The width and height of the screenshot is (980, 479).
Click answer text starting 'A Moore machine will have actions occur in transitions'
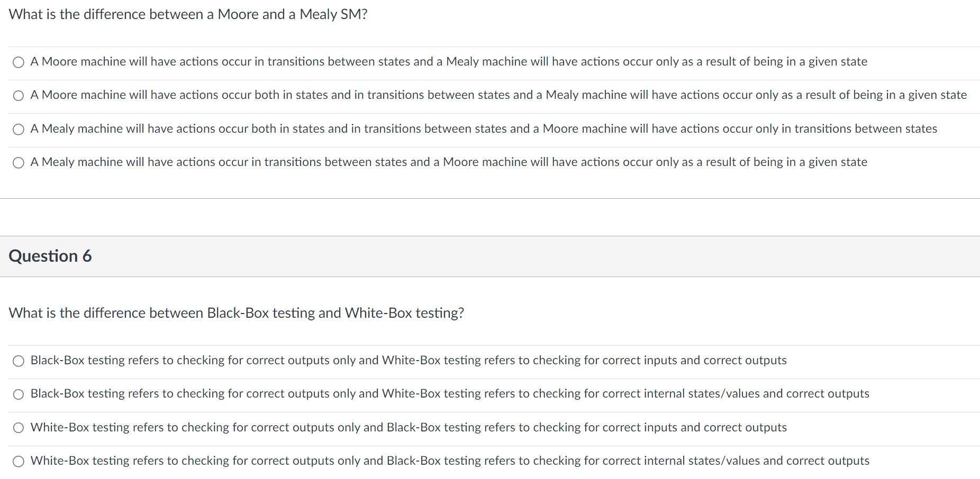click(449, 62)
